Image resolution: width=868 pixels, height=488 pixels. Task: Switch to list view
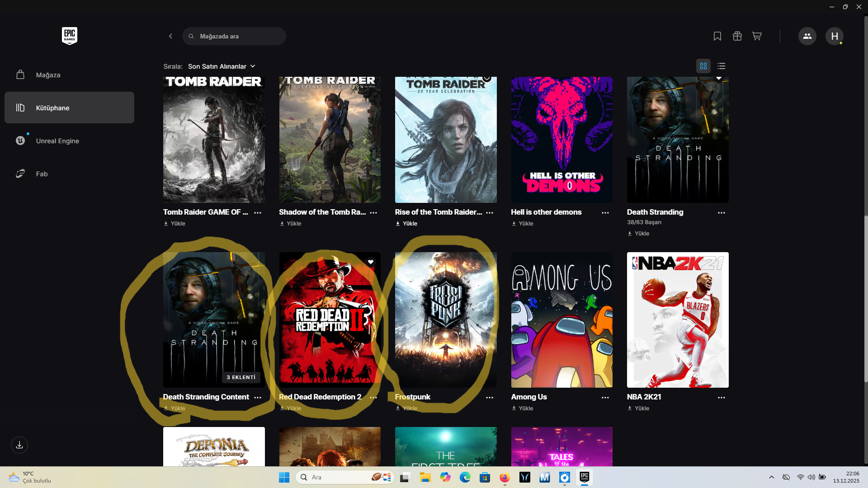pos(722,66)
